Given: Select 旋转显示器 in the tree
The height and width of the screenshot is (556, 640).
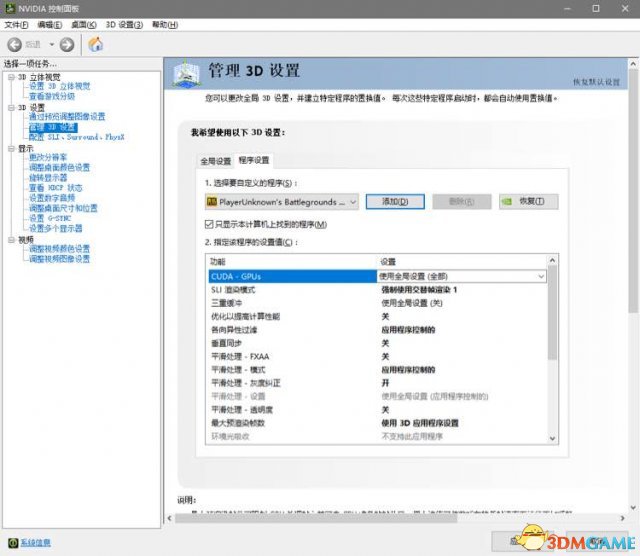Looking at the screenshot, I should pos(48,178).
